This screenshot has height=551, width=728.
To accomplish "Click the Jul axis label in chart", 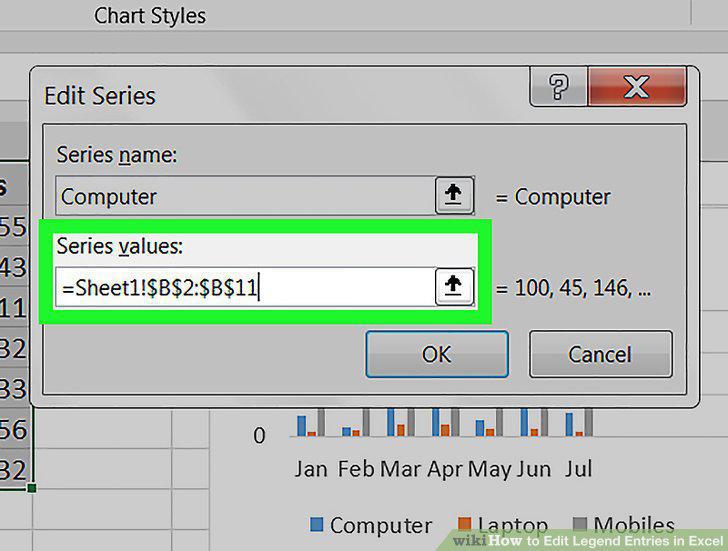I will pyautogui.click(x=578, y=468).
